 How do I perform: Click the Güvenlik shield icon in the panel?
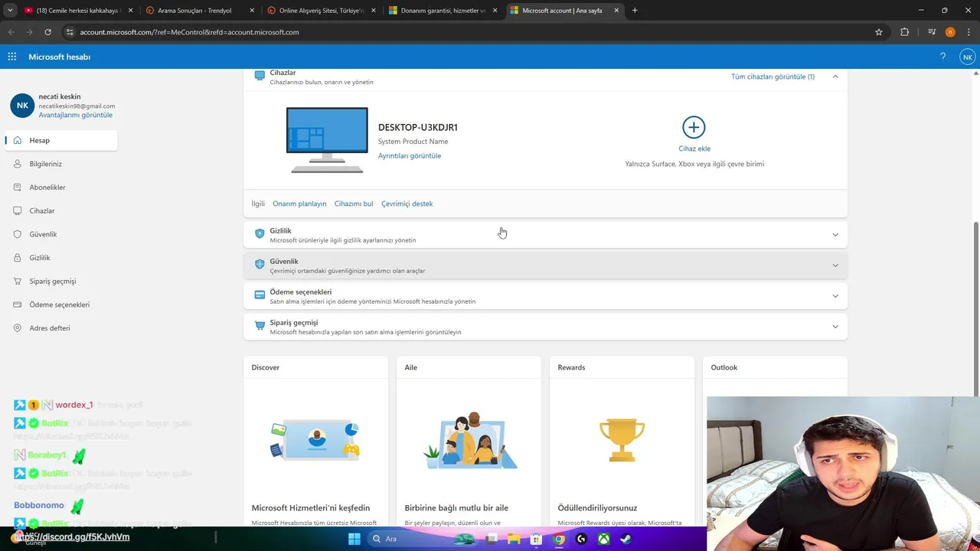click(260, 264)
